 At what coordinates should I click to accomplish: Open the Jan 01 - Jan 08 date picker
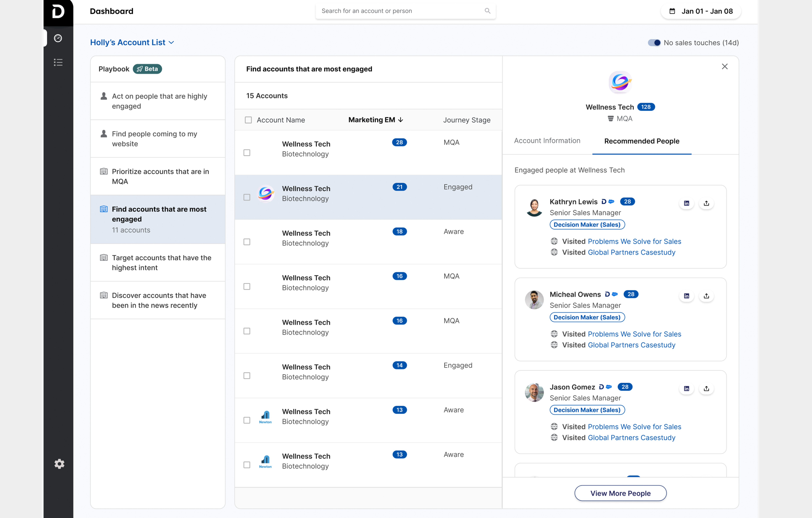pyautogui.click(x=701, y=11)
